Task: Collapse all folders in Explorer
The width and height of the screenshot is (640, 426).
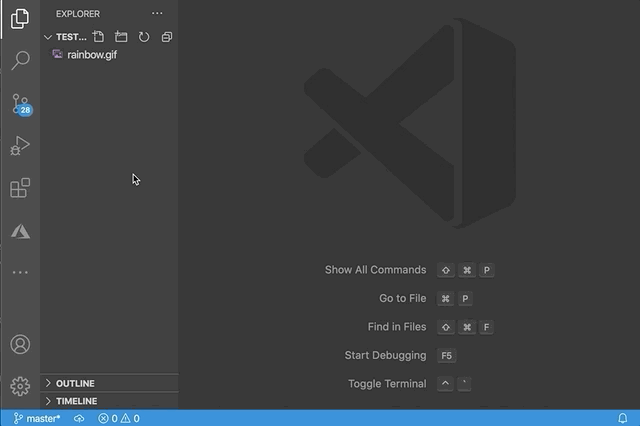Action: [x=167, y=37]
